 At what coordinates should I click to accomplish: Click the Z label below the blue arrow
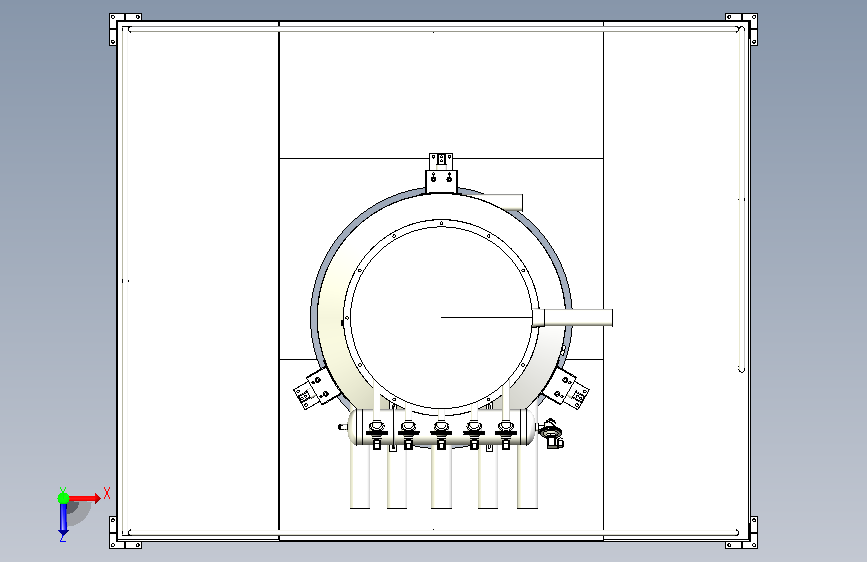click(x=63, y=538)
